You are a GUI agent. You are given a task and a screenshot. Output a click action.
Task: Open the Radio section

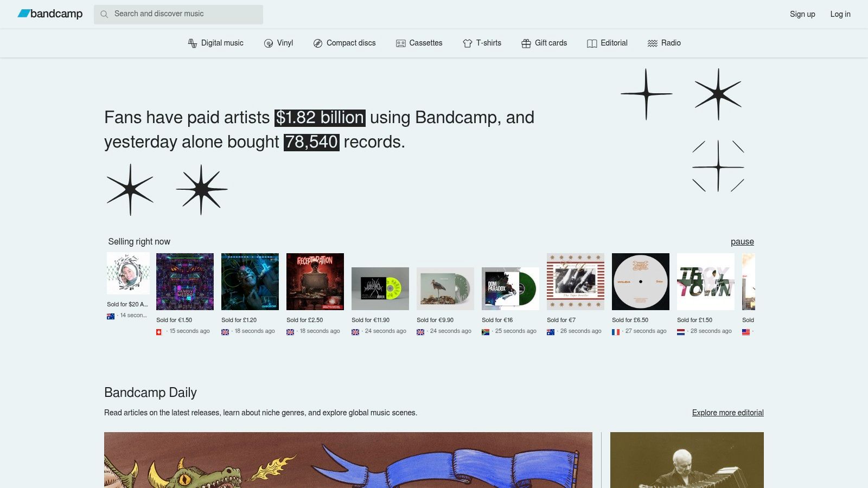pos(664,43)
